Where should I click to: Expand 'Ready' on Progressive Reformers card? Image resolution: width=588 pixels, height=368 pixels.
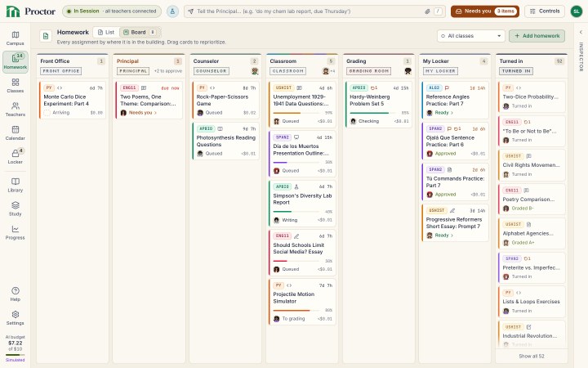tap(444, 236)
